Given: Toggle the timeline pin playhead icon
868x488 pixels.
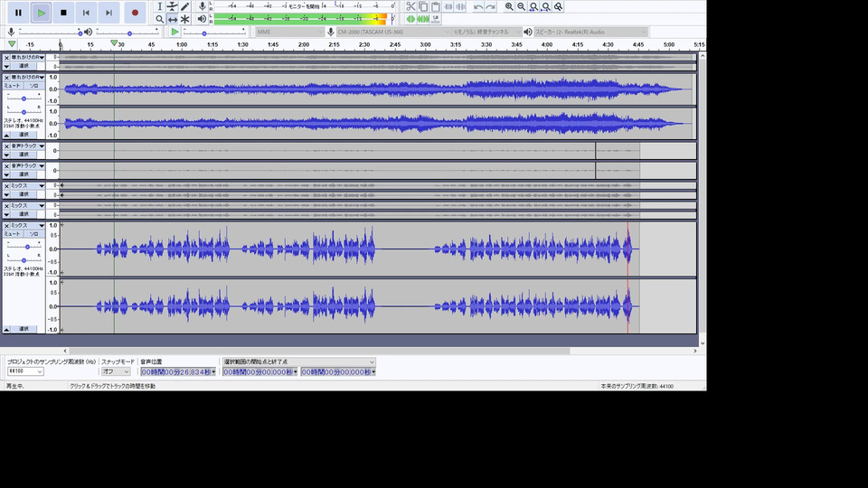Looking at the screenshot, I should pyautogui.click(x=12, y=43).
